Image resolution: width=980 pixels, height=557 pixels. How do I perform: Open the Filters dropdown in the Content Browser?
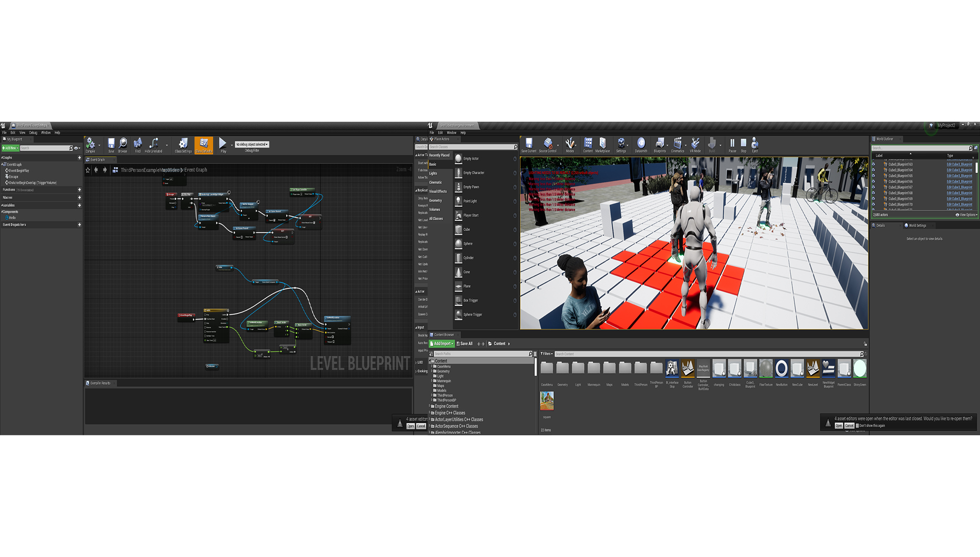point(547,354)
